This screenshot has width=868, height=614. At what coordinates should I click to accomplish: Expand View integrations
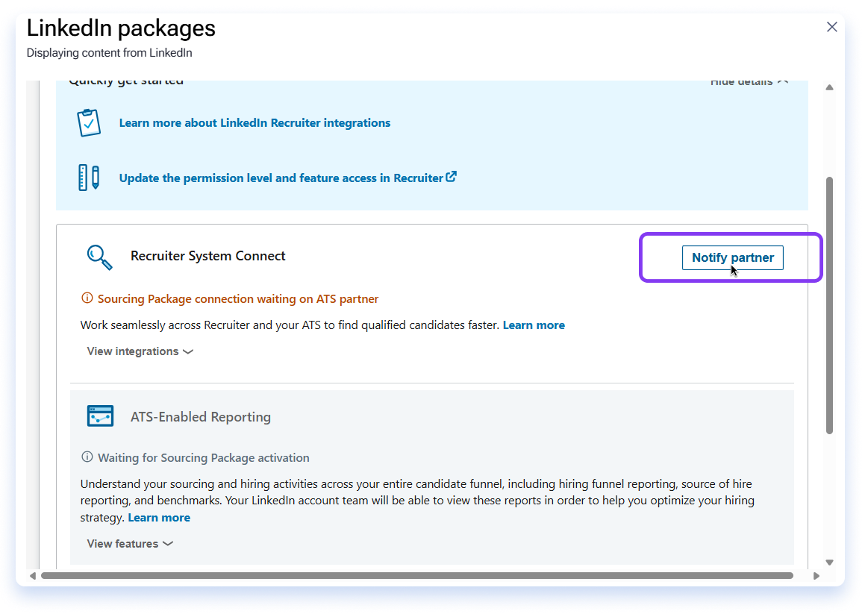pyautogui.click(x=140, y=351)
